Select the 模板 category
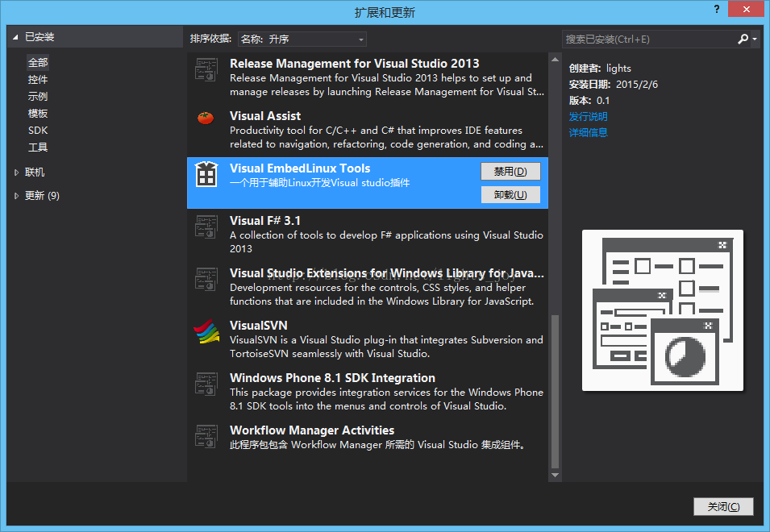Viewport: 770px width, 532px height. coord(38,114)
